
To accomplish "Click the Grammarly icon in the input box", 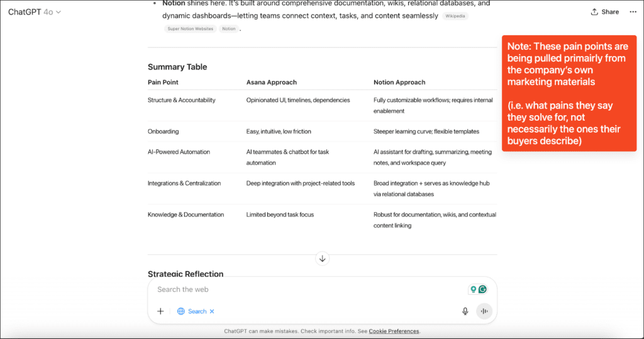I will [483, 289].
